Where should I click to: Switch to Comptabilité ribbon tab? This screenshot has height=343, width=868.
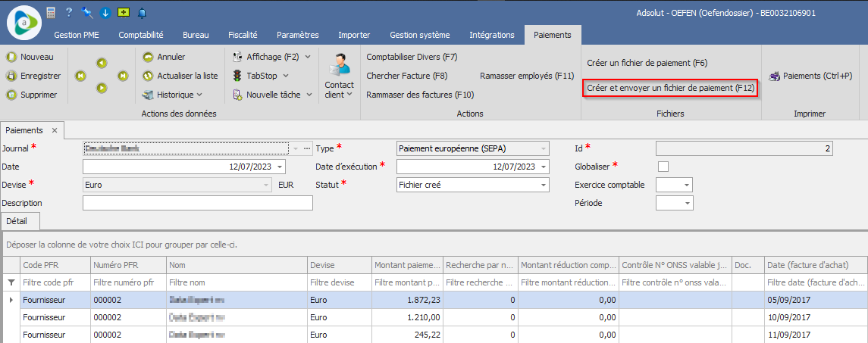[140, 35]
